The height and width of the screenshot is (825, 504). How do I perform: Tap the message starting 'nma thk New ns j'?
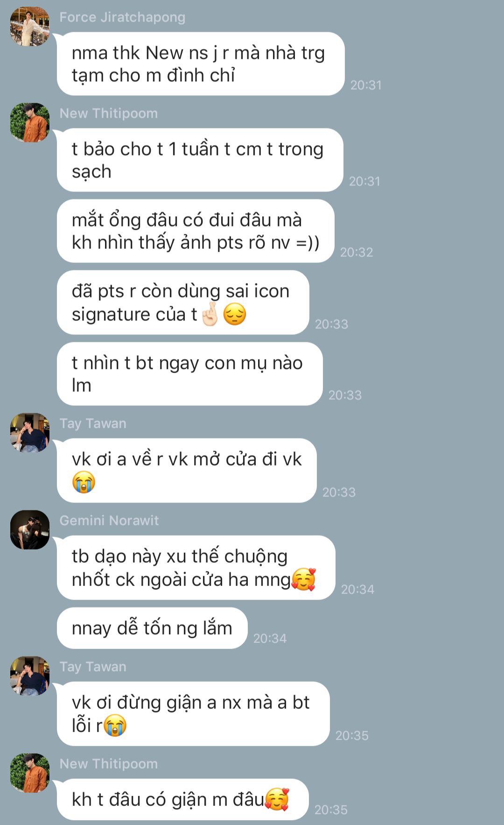[201, 64]
